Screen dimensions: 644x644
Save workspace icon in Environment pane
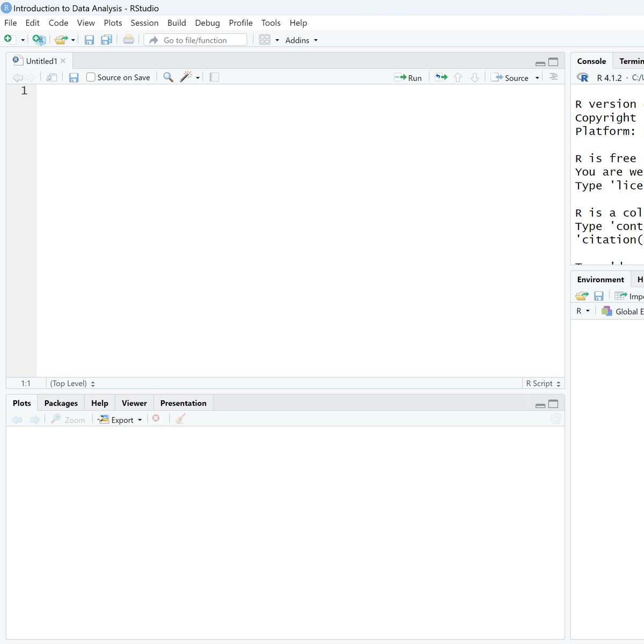click(599, 296)
